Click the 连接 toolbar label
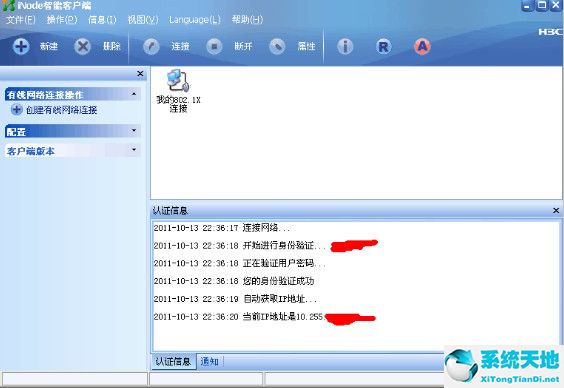 pyautogui.click(x=180, y=46)
